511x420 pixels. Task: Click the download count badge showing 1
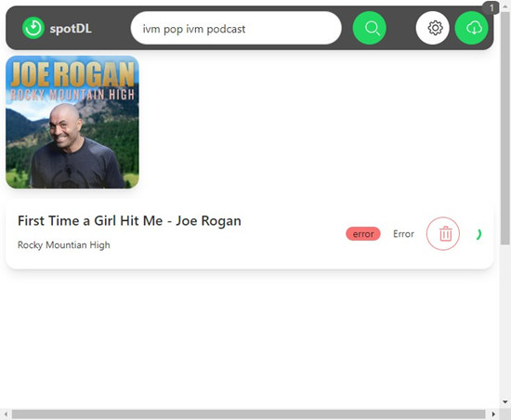491,7
